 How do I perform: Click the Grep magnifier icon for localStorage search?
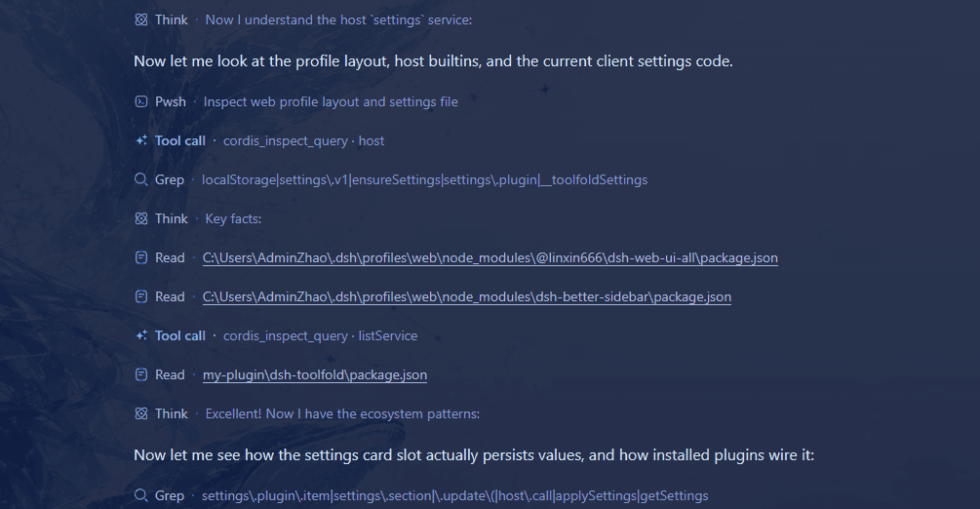click(x=141, y=180)
